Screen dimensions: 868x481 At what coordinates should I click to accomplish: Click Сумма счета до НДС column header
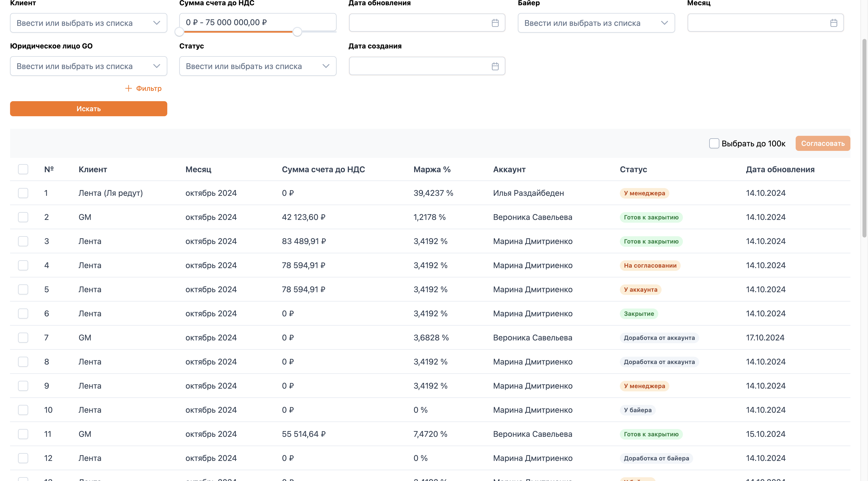[323, 169]
